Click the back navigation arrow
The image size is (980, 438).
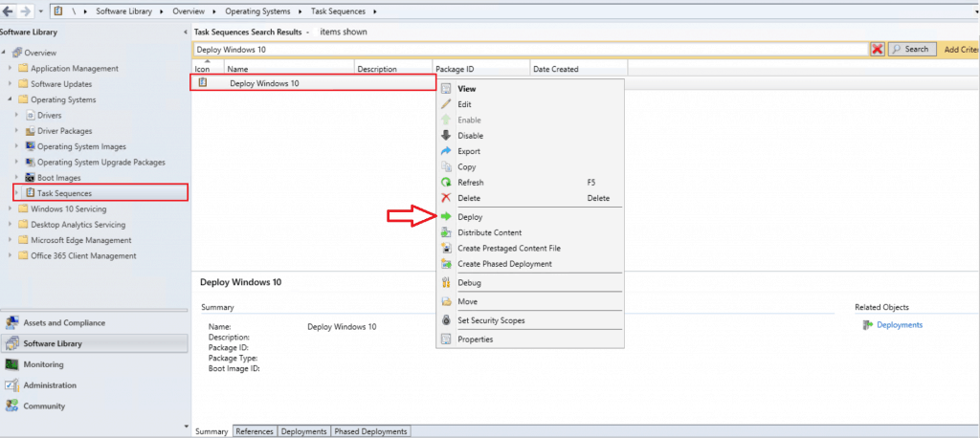8,11
